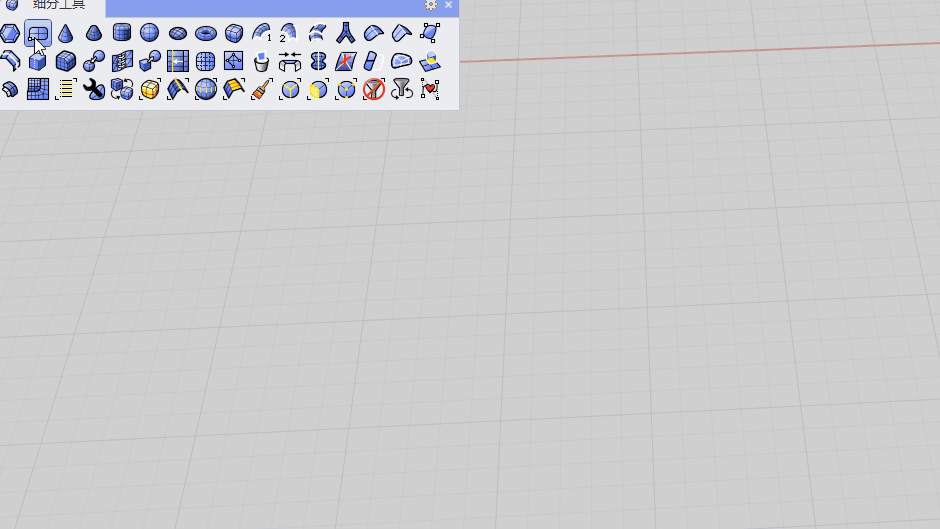The height and width of the screenshot is (529, 940).
Task: Select the single SubD face hexagon tool
Action: [10, 33]
